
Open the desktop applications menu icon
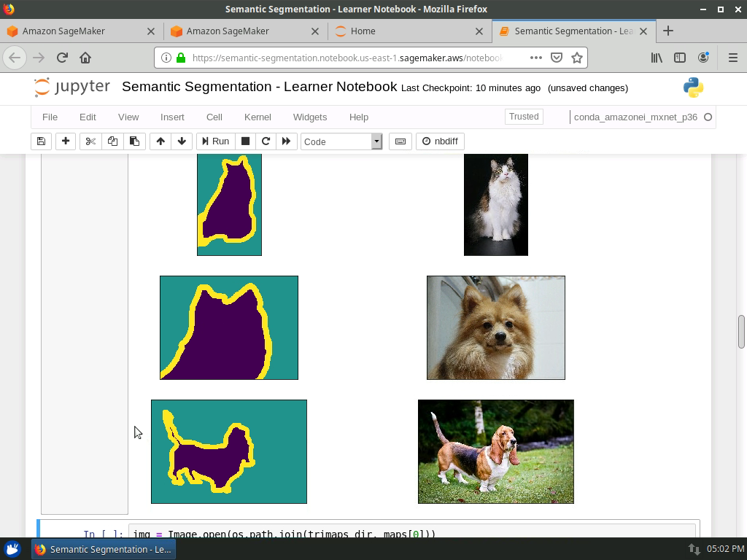[12, 549]
